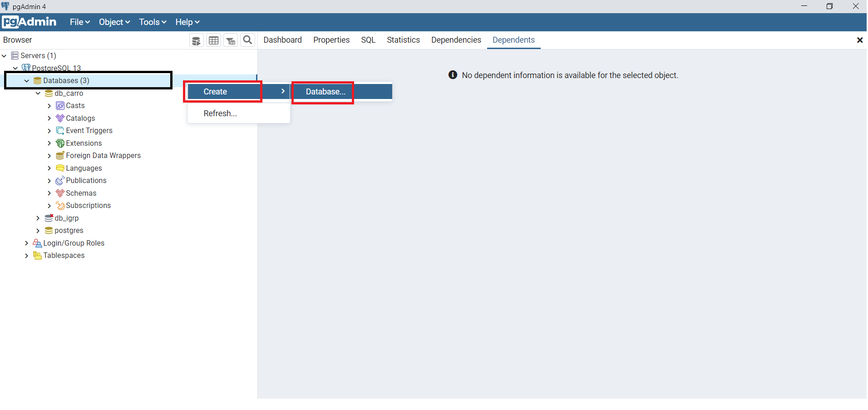
Task: Open the Tools menu
Action: tap(153, 22)
